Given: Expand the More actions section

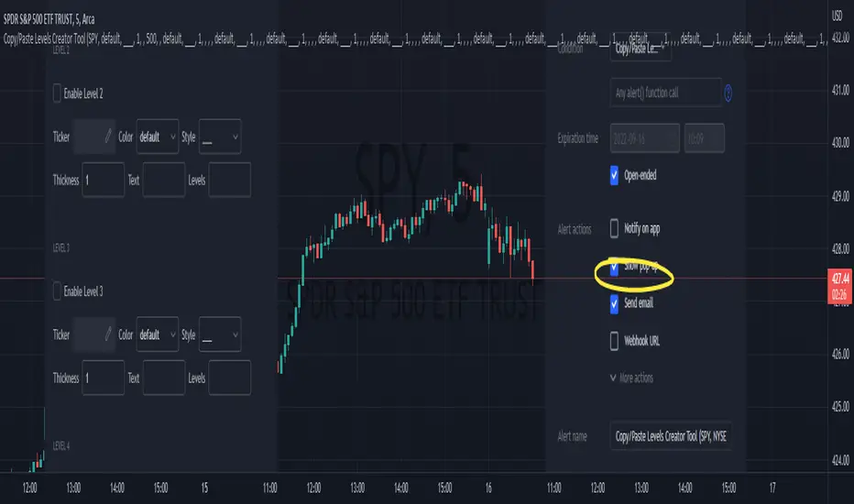Looking at the screenshot, I should point(631,378).
